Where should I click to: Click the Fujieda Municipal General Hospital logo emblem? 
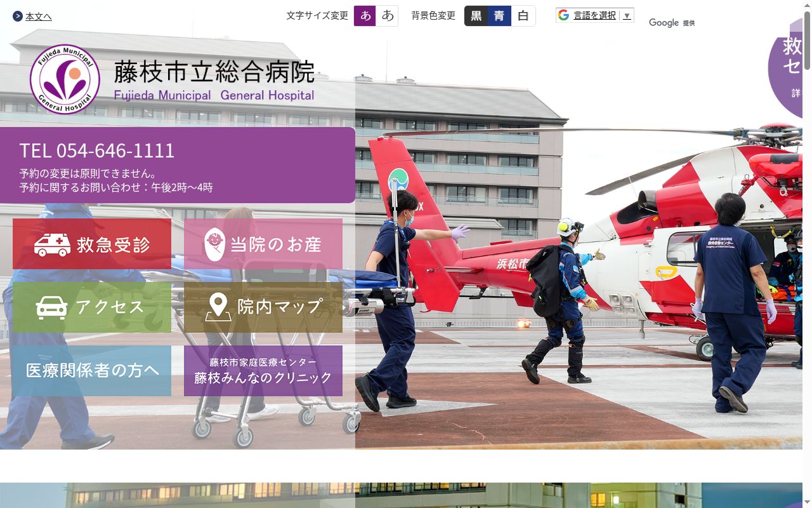(x=65, y=79)
